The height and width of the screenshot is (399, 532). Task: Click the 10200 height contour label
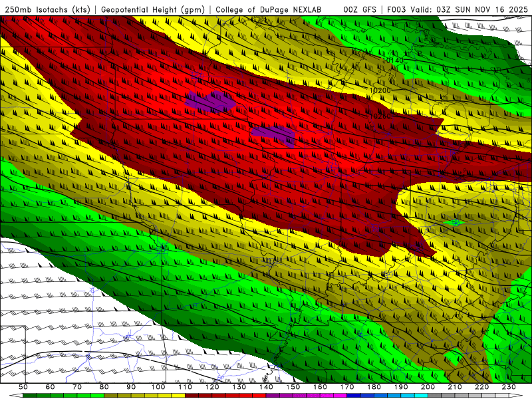(x=380, y=90)
